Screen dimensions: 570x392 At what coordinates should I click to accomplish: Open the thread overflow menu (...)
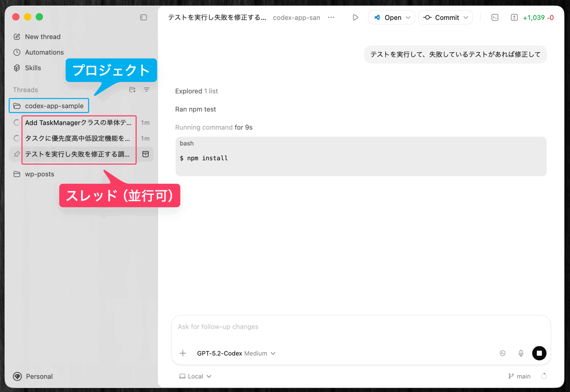(x=331, y=17)
